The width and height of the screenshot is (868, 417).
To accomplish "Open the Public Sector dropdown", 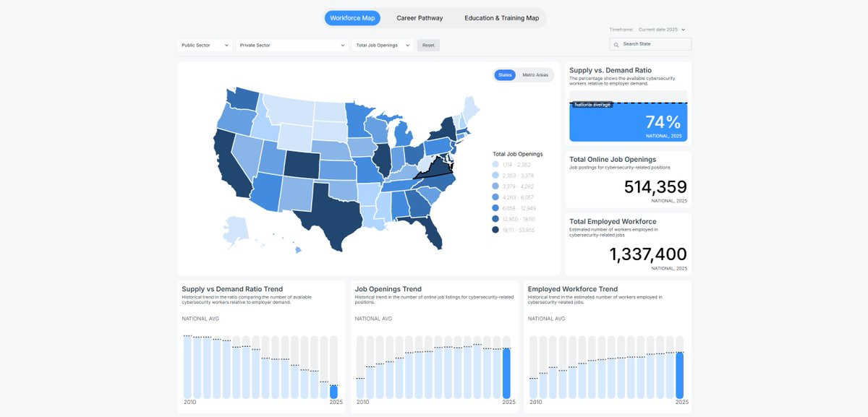I will 205,46.
